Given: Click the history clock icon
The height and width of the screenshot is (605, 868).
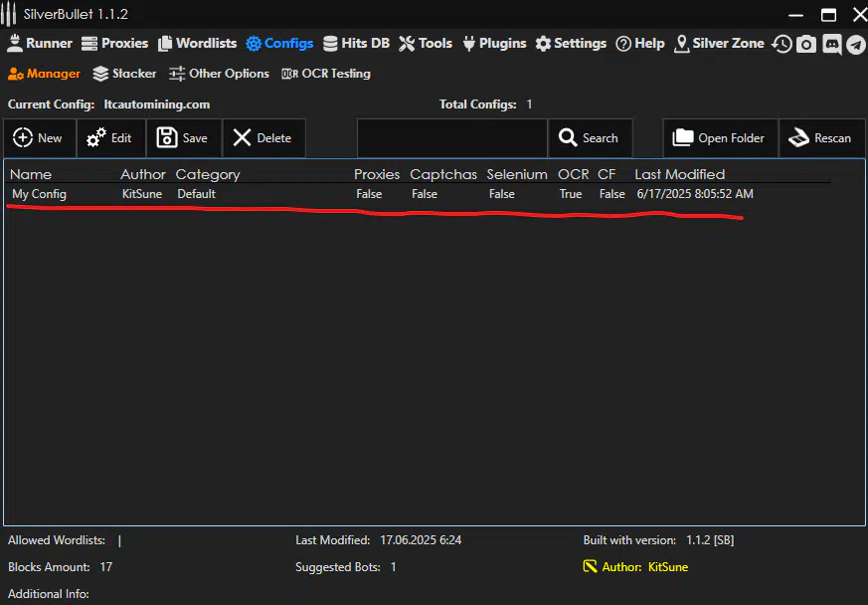Looking at the screenshot, I should coord(781,44).
